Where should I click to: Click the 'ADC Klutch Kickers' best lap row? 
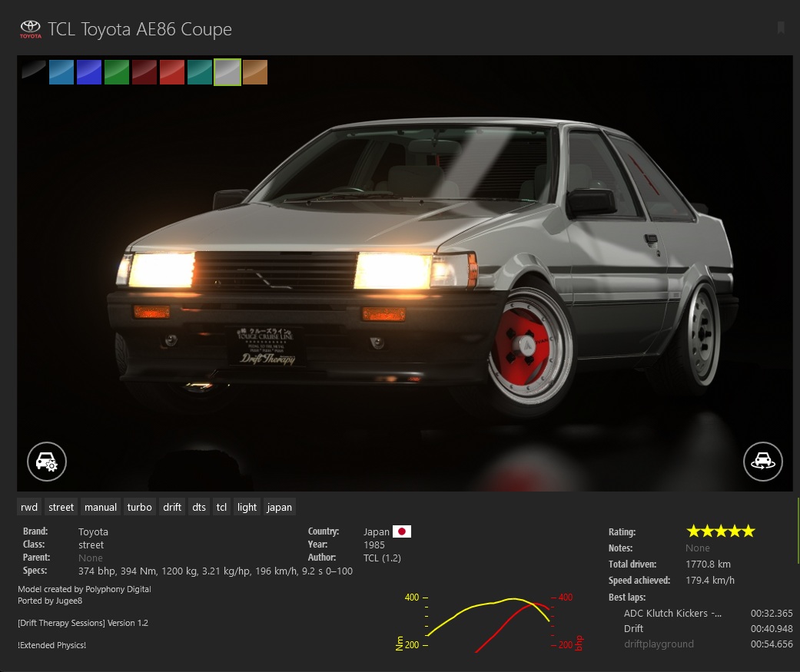coord(708,613)
